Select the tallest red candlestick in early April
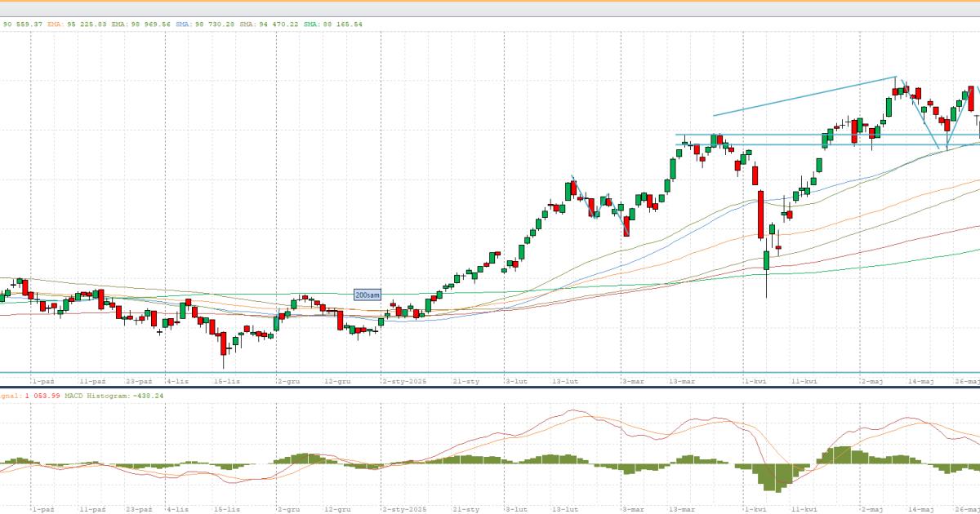This screenshot has height=514, width=980. click(x=761, y=215)
